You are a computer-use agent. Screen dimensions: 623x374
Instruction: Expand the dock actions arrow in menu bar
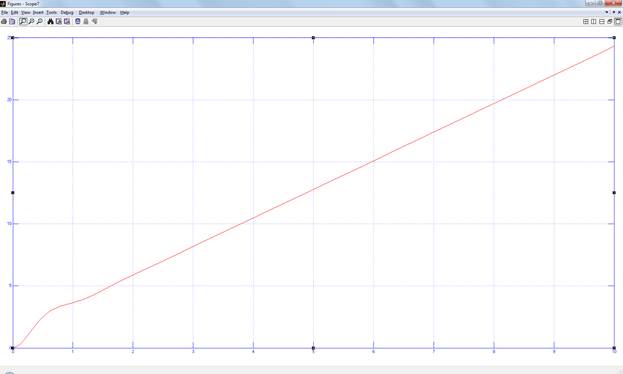click(607, 12)
